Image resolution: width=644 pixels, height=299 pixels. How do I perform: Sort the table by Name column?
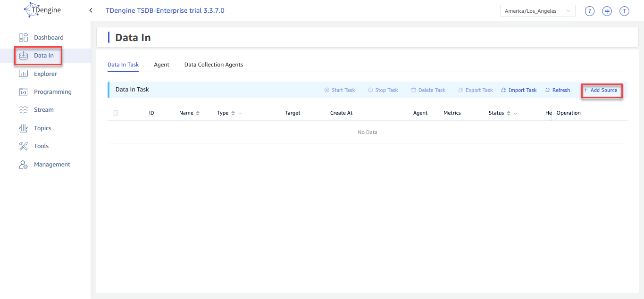point(198,113)
